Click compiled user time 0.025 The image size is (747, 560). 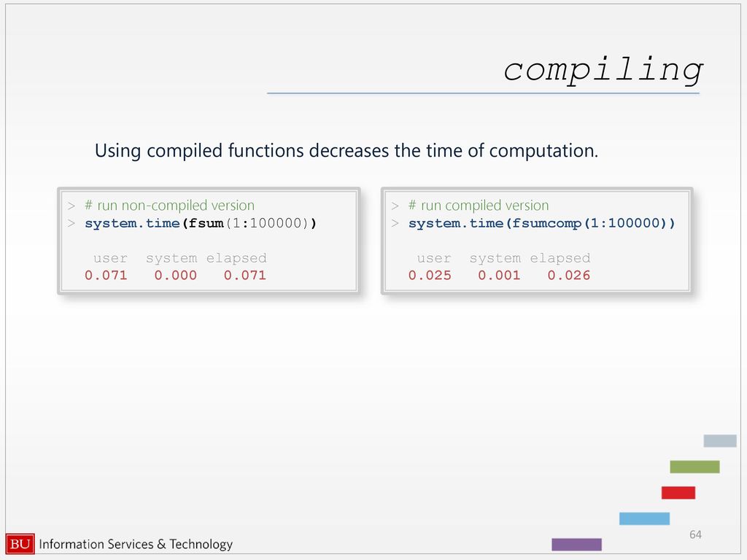(x=429, y=275)
